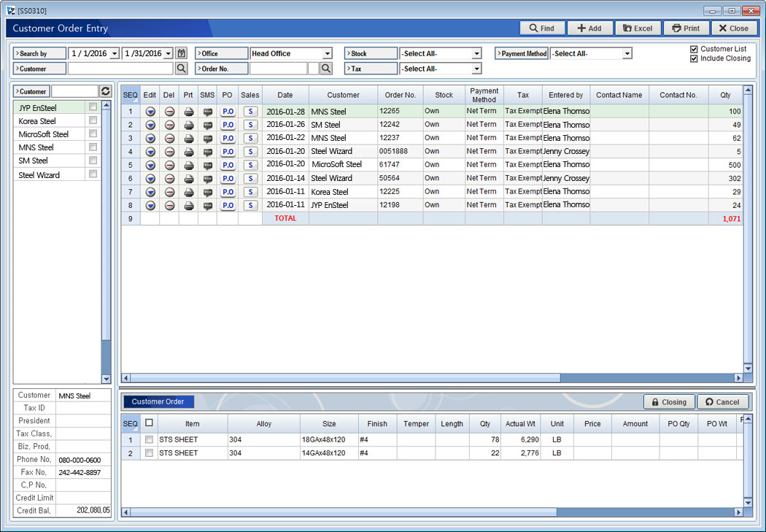Print order 12242

[188, 125]
